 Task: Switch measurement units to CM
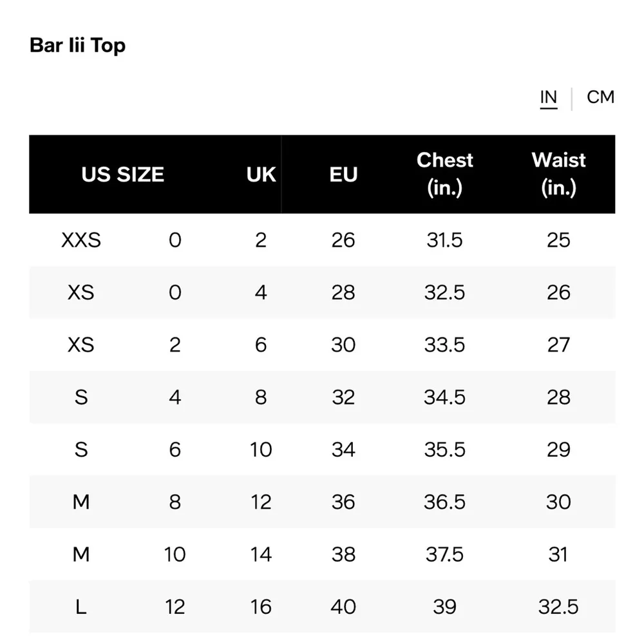tap(600, 97)
